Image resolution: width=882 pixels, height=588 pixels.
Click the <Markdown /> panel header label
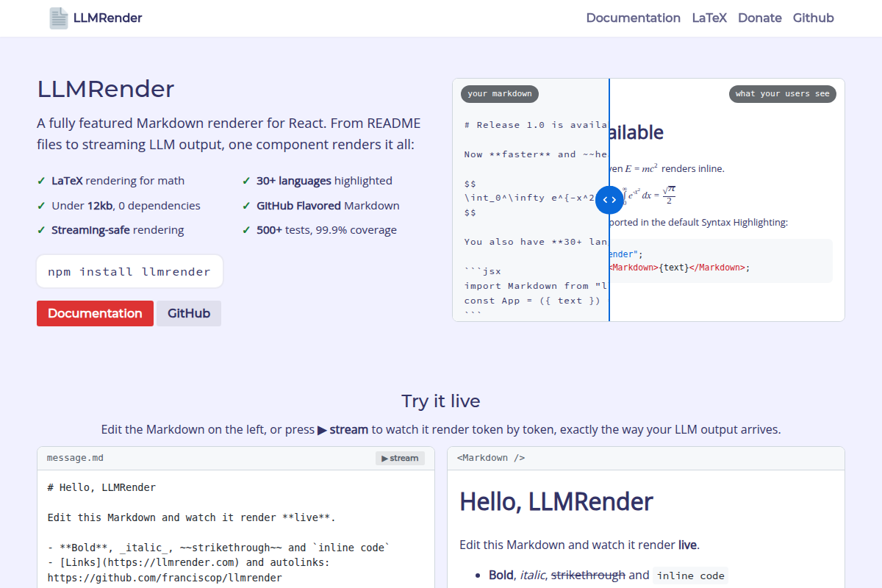pos(491,458)
